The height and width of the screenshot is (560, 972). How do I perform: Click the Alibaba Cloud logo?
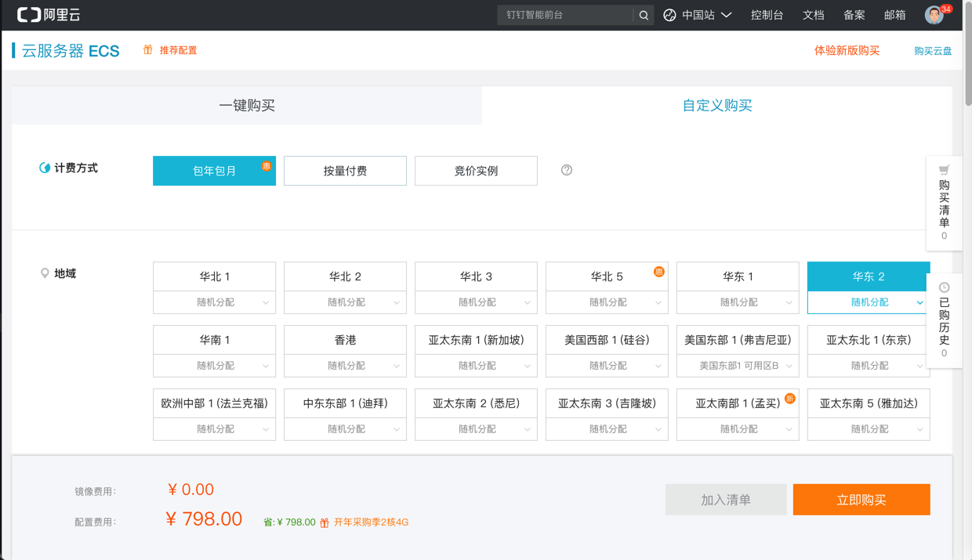(49, 15)
